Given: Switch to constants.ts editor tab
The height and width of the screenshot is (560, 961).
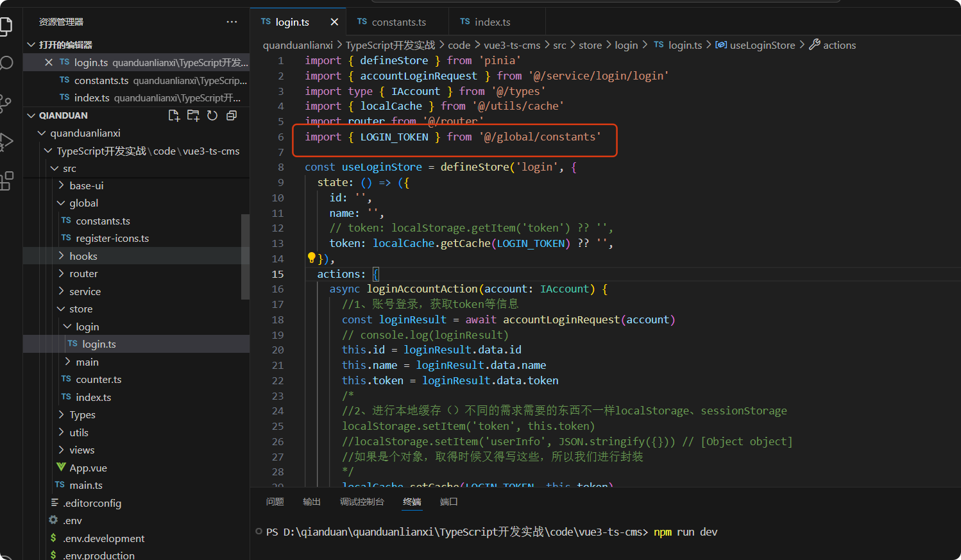Looking at the screenshot, I should tap(398, 22).
